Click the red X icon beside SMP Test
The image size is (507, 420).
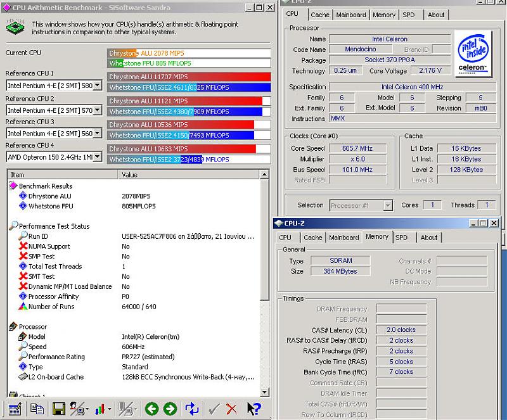(x=23, y=256)
